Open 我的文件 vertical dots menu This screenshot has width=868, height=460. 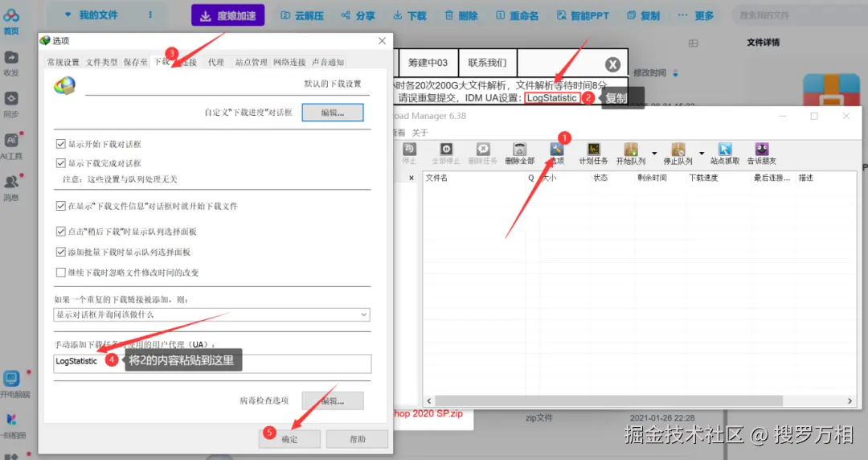150,15
